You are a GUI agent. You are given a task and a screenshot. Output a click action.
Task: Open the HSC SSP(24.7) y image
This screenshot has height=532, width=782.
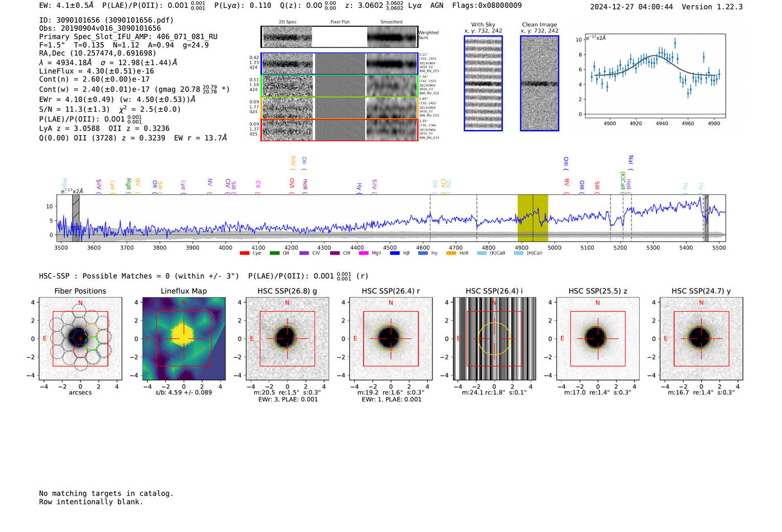701,339
